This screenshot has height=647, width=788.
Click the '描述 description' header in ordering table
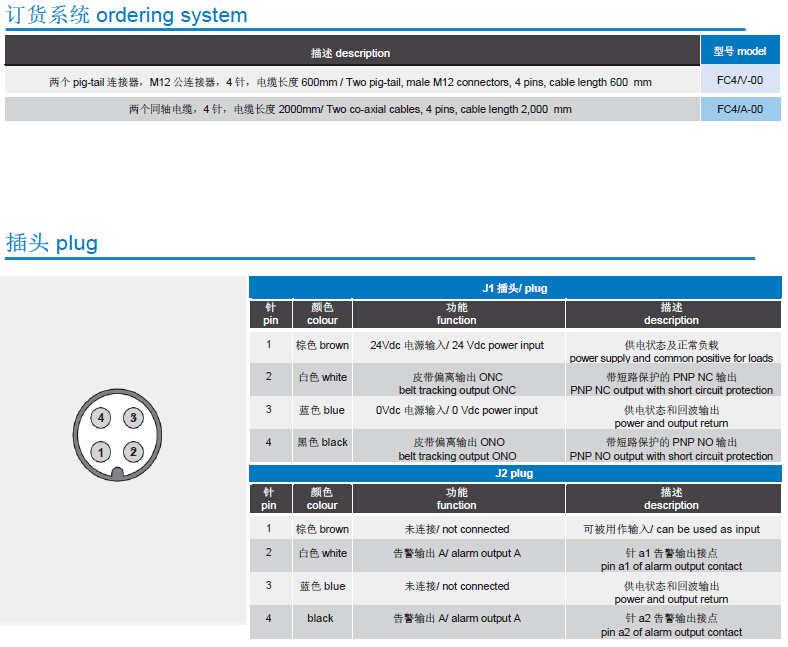[x=351, y=52]
